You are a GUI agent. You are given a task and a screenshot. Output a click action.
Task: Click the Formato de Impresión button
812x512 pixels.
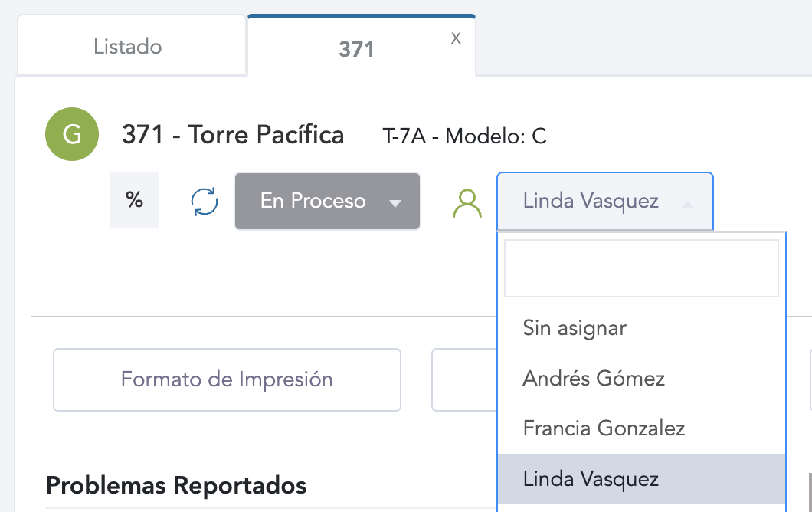227,379
